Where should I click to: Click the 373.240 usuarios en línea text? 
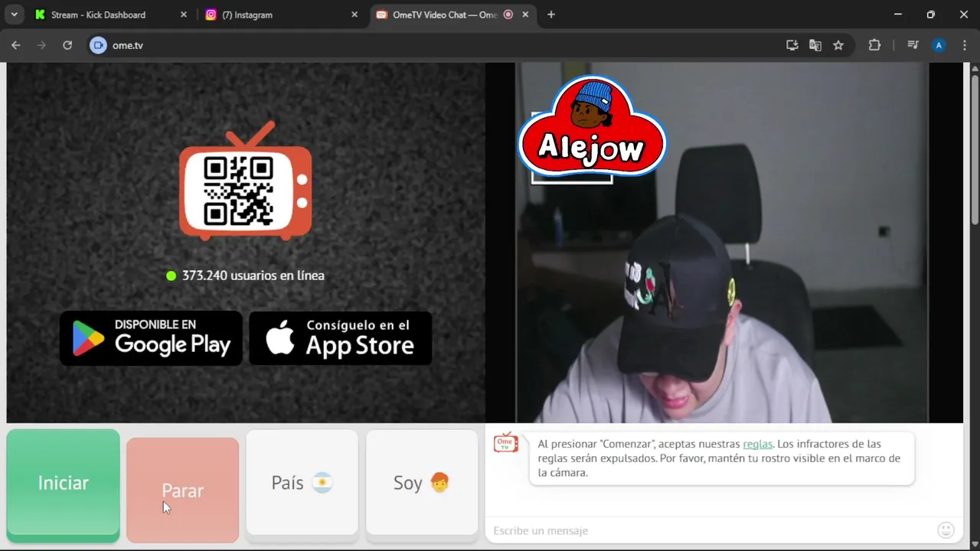[x=253, y=275]
